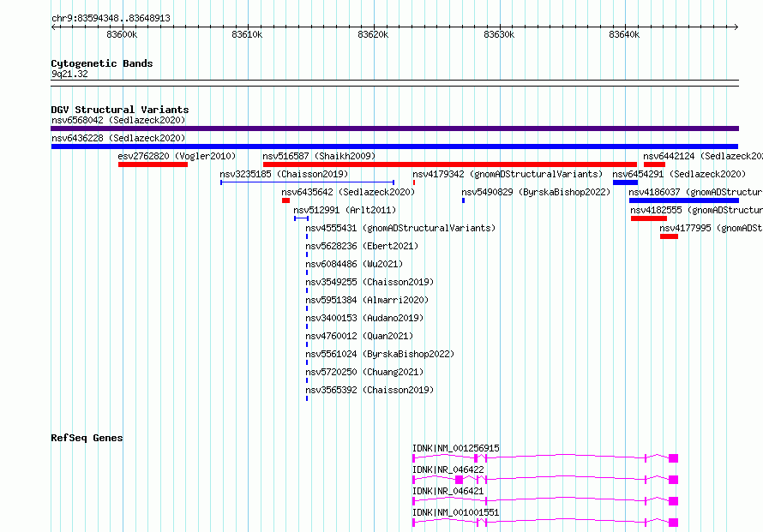Click the chr9:83594348..83648913 coordinates text

pos(111,18)
